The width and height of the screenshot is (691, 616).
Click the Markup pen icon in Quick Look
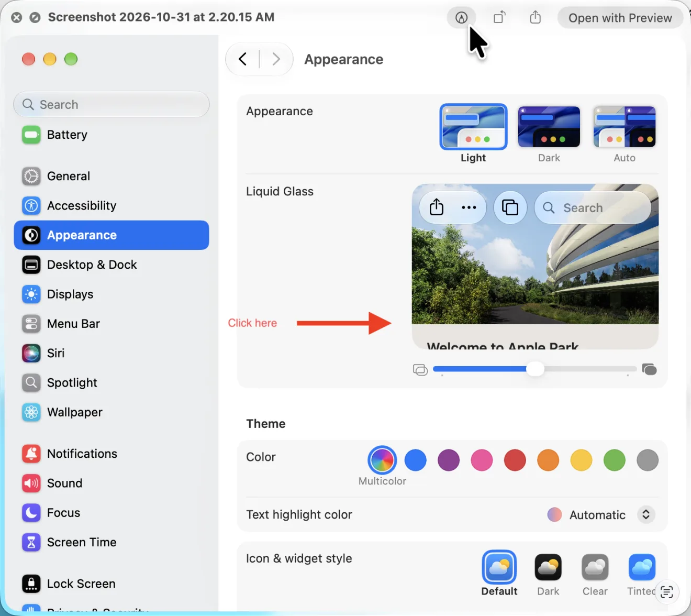[461, 18]
